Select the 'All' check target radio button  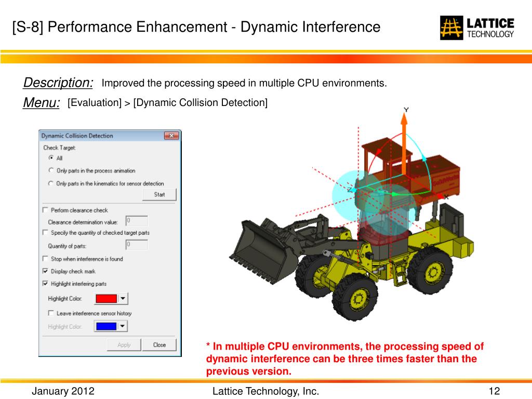[x=51, y=158]
